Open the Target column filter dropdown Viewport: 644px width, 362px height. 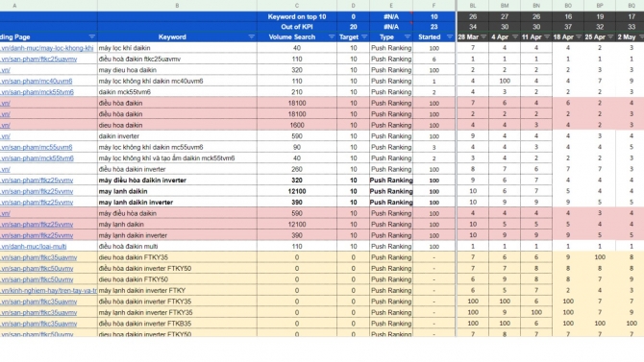click(364, 36)
